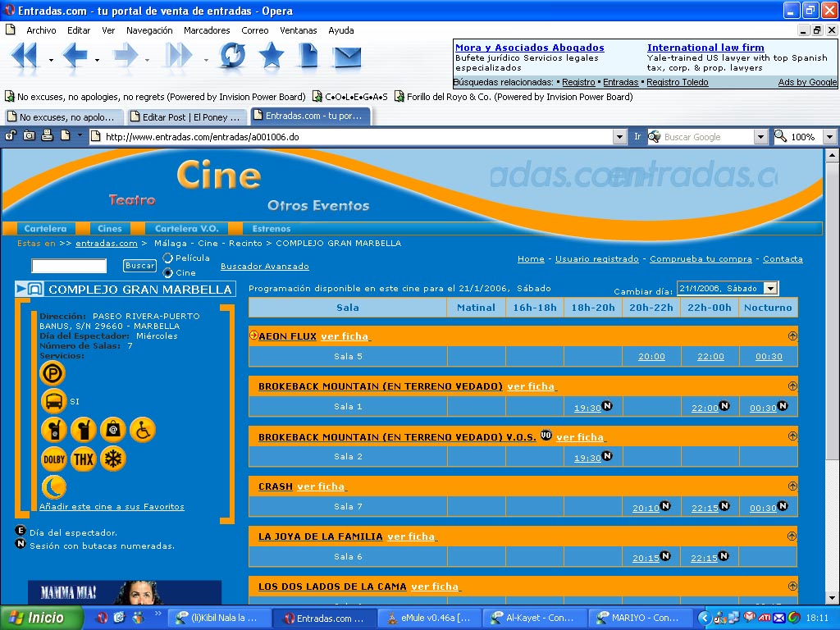
Task: Click the rewind navigation button in Opera toolbar
Action: click(x=25, y=55)
